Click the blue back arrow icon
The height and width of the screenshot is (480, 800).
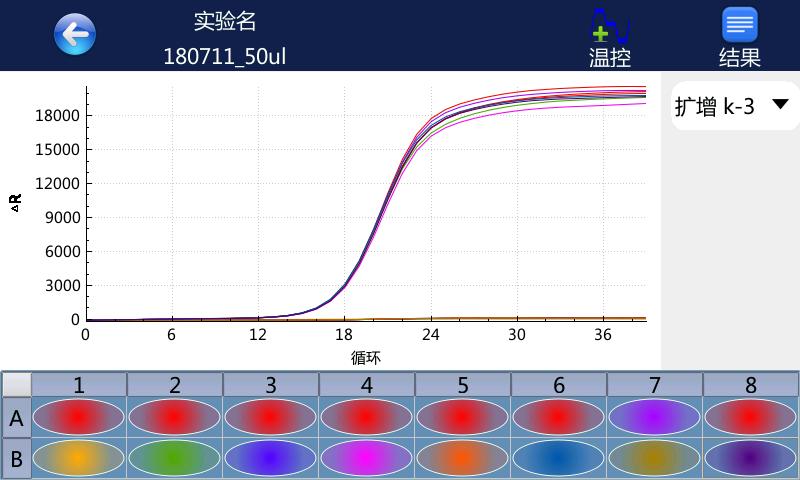pos(75,35)
